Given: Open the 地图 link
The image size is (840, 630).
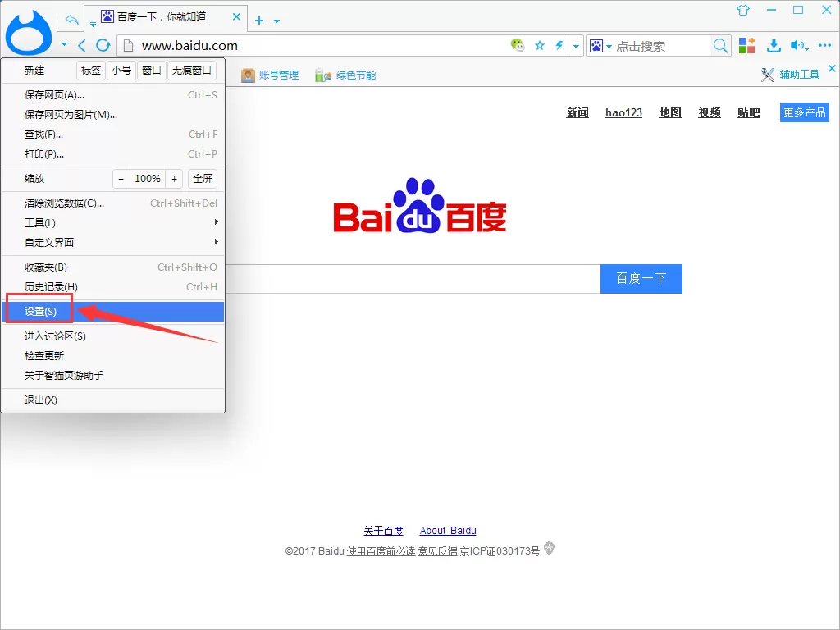Looking at the screenshot, I should tap(670, 113).
